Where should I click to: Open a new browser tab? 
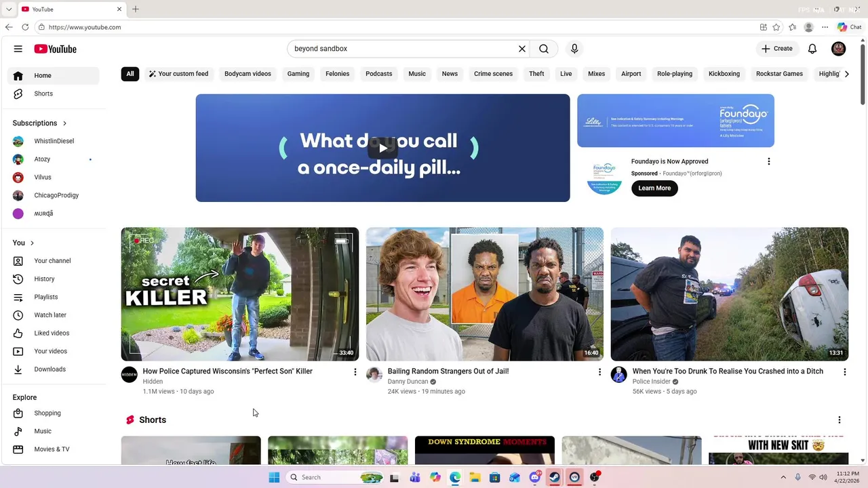[x=136, y=9]
